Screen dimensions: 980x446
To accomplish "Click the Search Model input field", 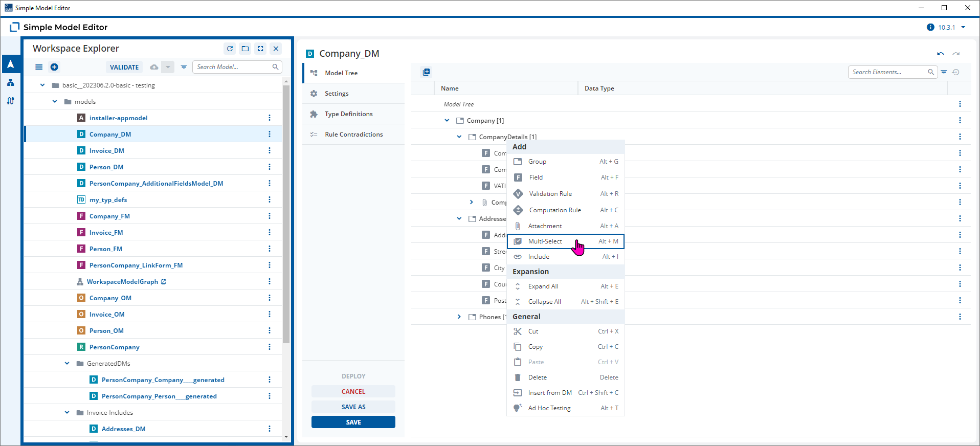I will (233, 67).
